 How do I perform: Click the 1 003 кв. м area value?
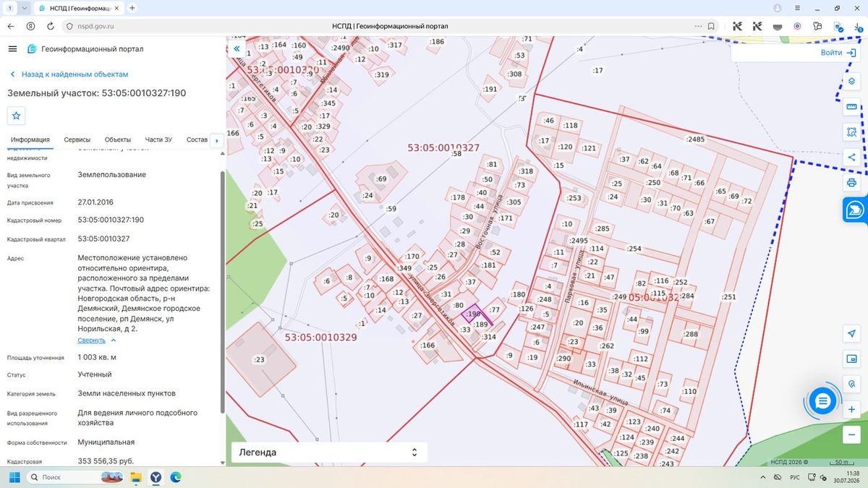98,357
